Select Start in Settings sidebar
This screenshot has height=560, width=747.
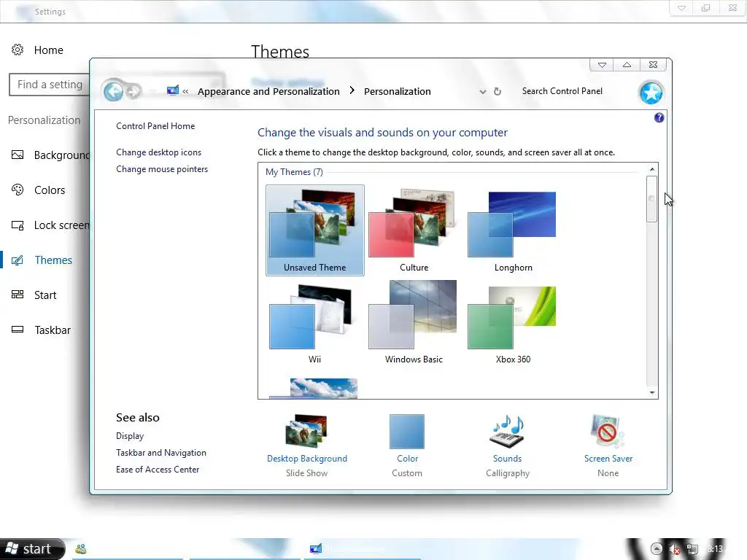coord(45,295)
